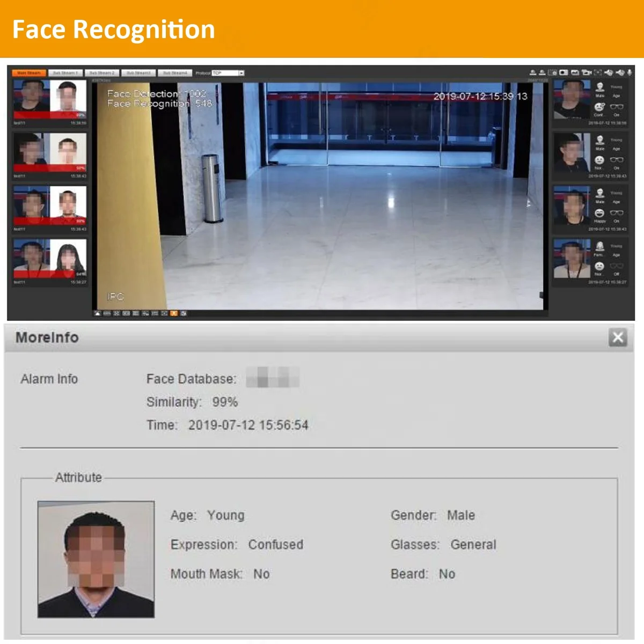
Task: Click the time '2019-07-12 15:56:54'
Action: (248, 425)
